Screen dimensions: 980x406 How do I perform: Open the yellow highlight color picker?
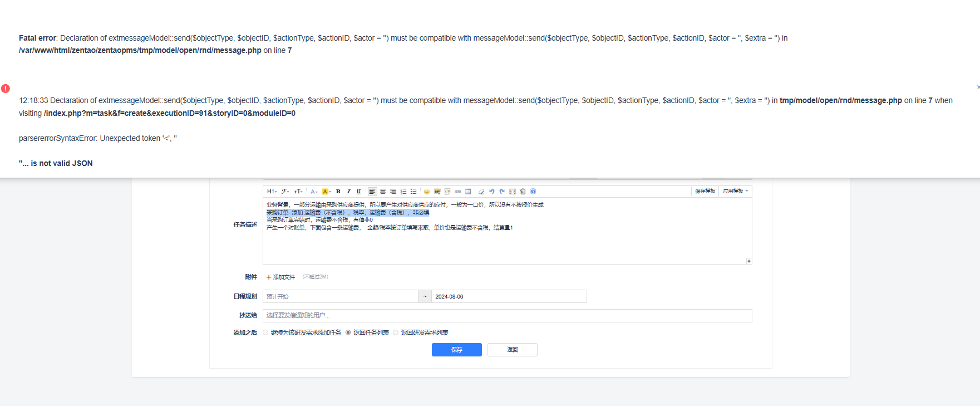pyautogui.click(x=326, y=192)
